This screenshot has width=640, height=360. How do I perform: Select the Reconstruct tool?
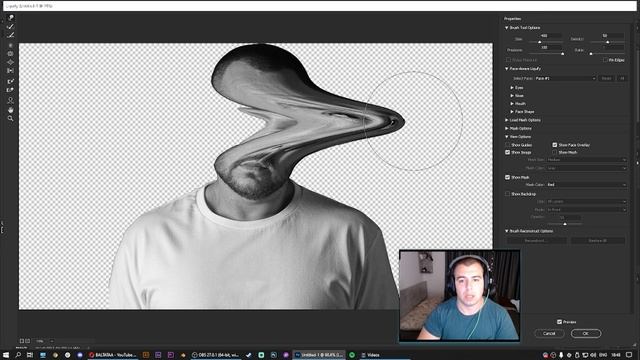pos(11,27)
